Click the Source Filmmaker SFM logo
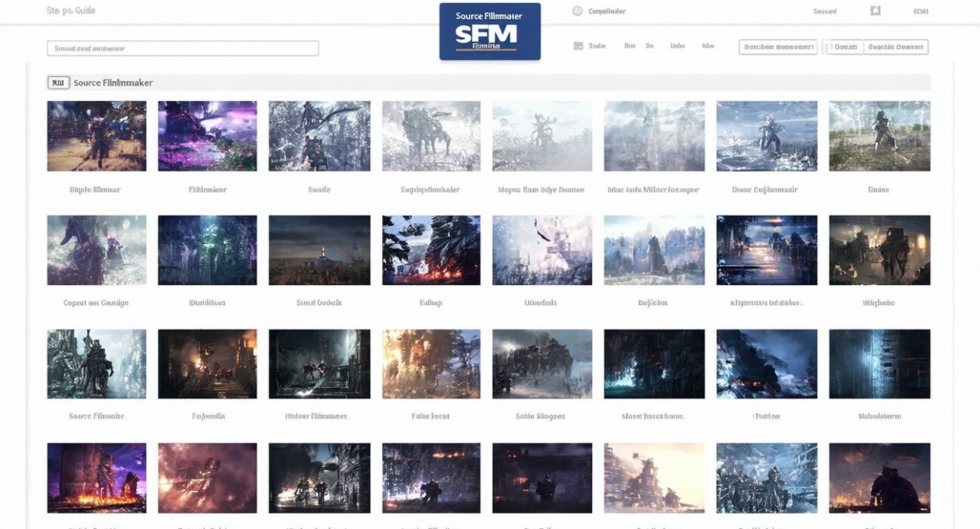Viewport: 980px width, 529px height. point(490,32)
